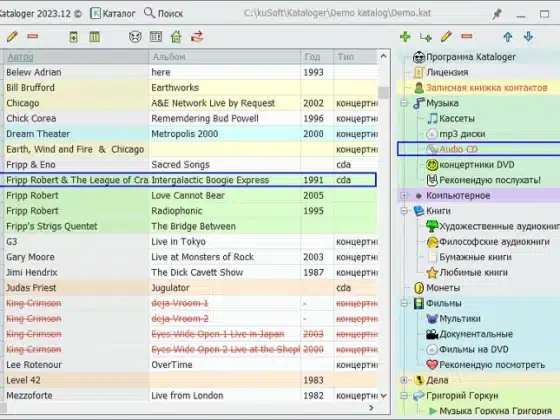Select the Belew Adrian row
Viewport: 560px width, 420px height.
pos(190,72)
